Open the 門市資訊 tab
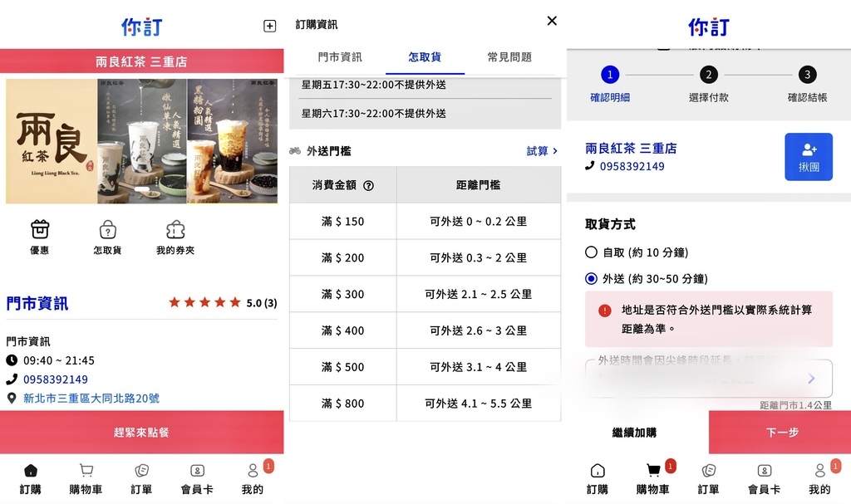Image resolution: width=851 pixels, height=504 pixels. tap(340, 59)
